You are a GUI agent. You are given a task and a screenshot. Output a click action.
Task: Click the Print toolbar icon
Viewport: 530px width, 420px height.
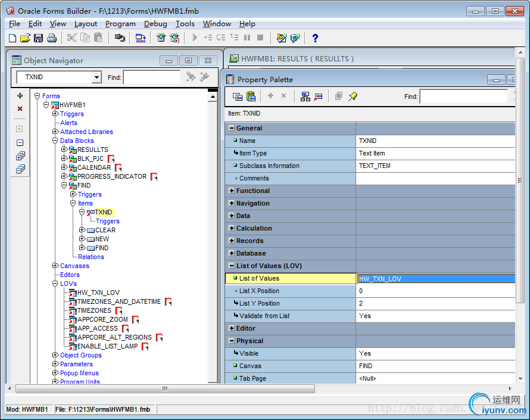pos(52,38)
